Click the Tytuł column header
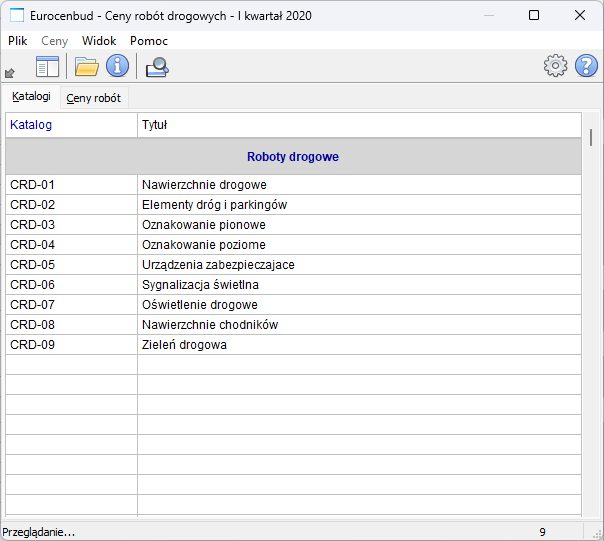Viewport: 604px width, 541px height. pos(154,125)
